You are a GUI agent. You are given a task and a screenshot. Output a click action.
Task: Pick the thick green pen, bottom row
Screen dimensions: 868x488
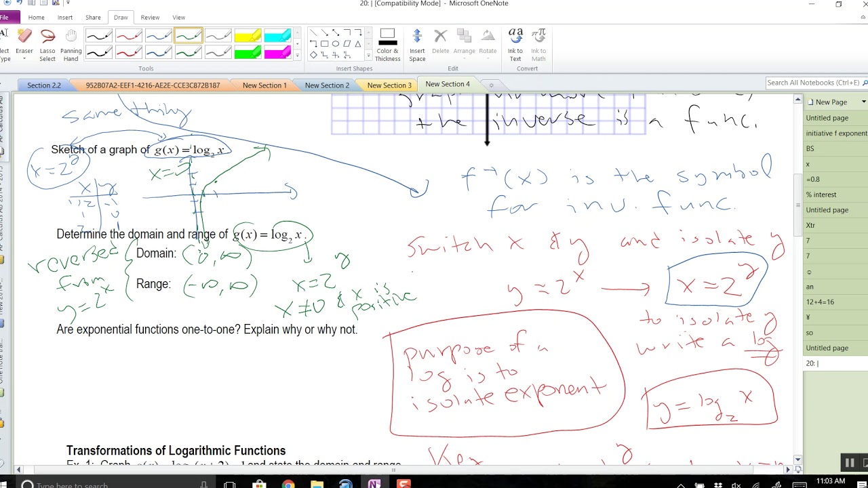(188, 52)
